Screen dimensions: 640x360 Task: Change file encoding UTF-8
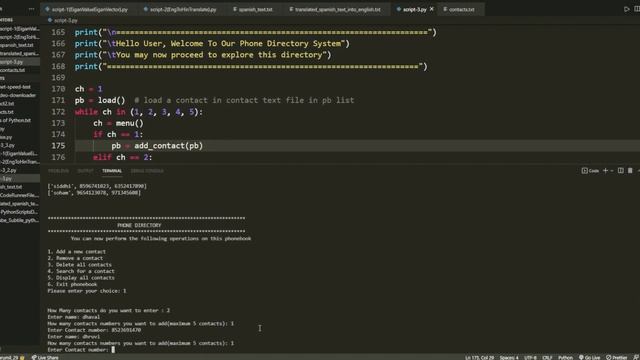(x=530, y=357)
